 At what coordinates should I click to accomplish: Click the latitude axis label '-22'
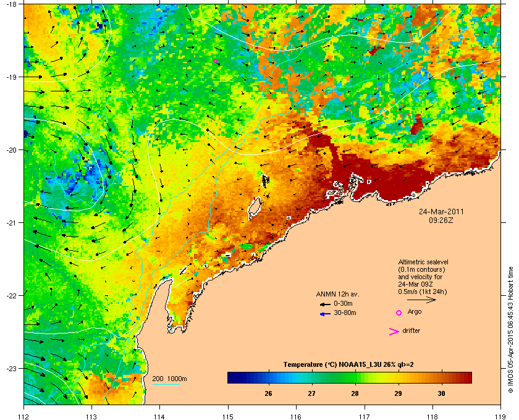pyautogui.click(x=11, y=296)
